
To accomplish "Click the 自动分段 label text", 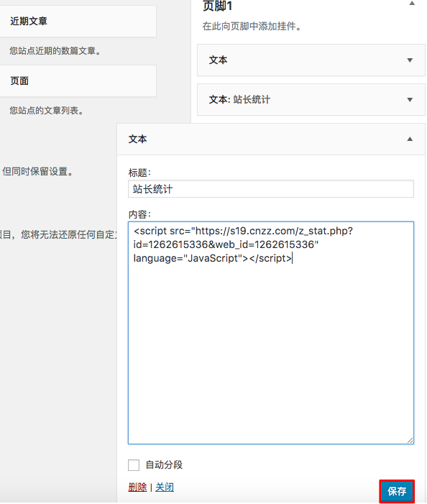I will pos(164,464).
